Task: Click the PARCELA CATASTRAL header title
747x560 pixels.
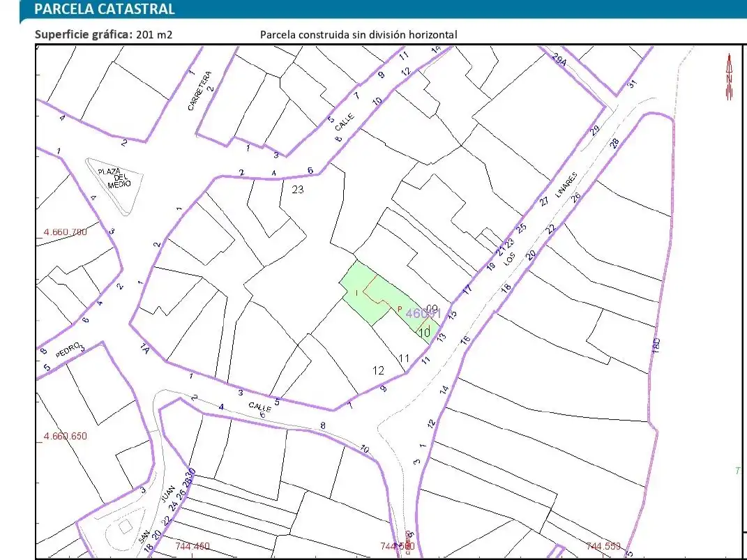Action: click(x=105, y=8)
